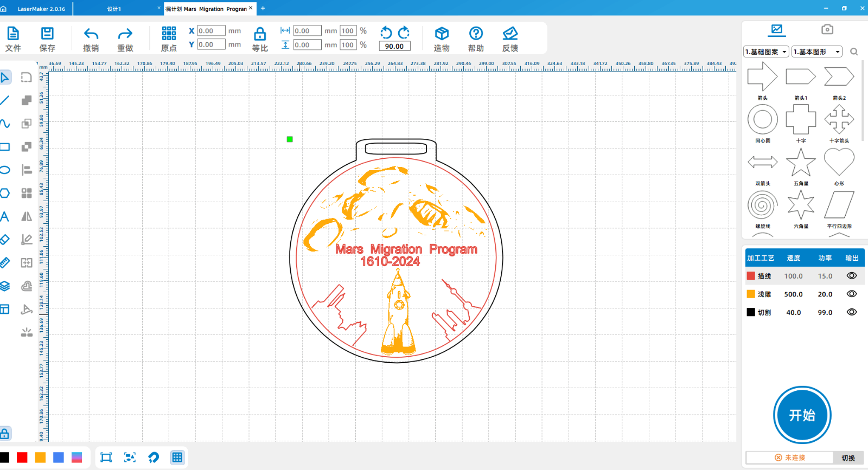The height and width of the screenshot is (470, 868).
Task: Open the 造物 cube icon
Action: click(442, 34)
